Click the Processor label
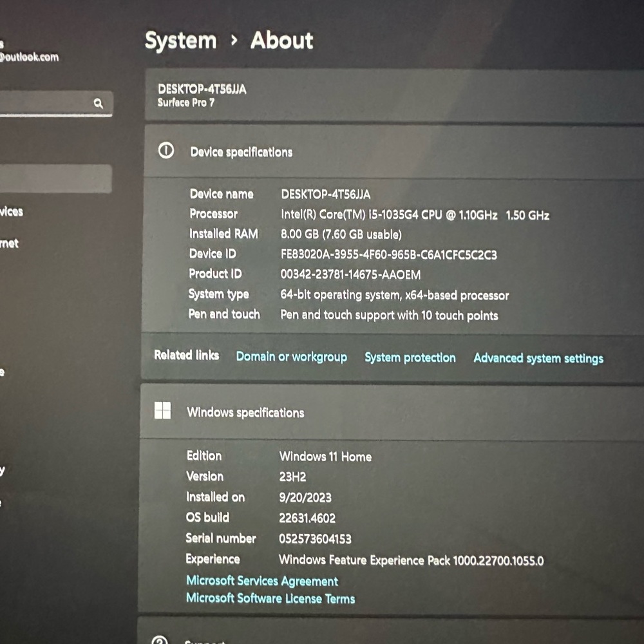Image resolution: width=644 pixels, height=644 pixels. [x=214, y=214]
